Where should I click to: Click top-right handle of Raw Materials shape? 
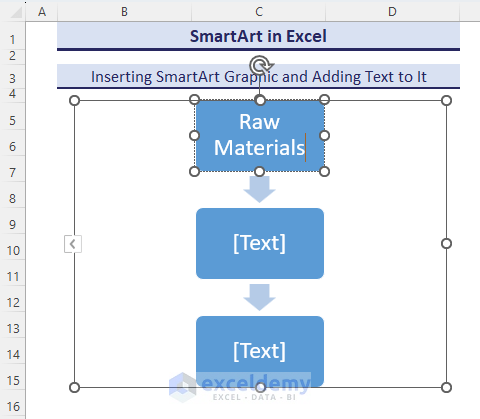coord(324,99)
